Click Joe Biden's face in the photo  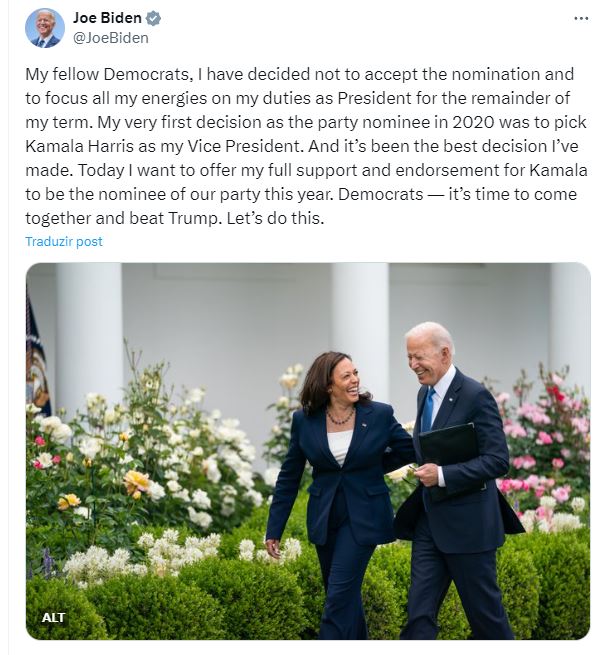click(x=427, y=356)
